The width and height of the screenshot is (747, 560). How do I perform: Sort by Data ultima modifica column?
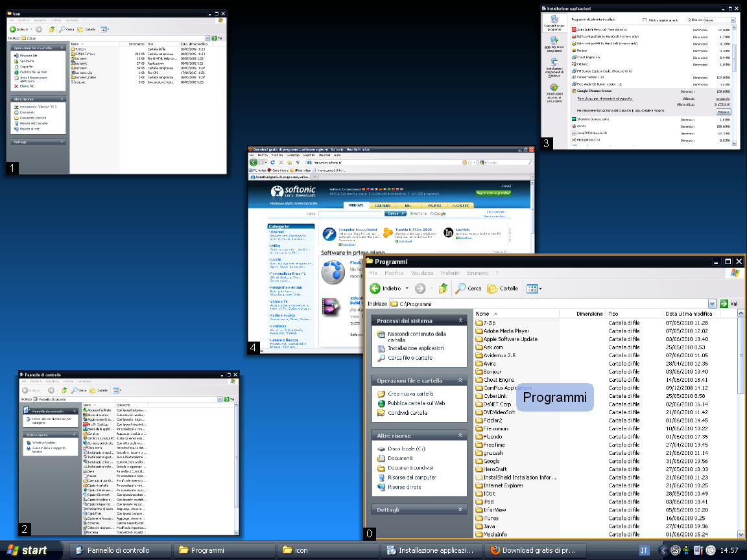(691, 313)
